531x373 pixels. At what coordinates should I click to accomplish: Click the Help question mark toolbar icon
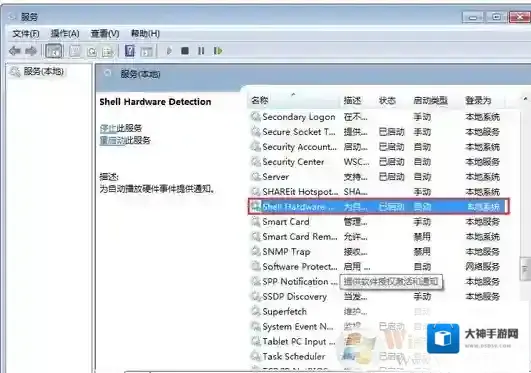130,51
